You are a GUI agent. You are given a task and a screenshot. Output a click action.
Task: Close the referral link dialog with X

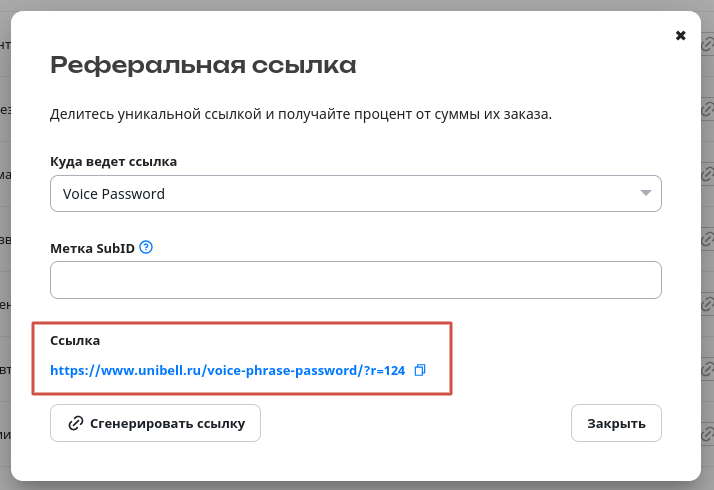click(680, 36)
